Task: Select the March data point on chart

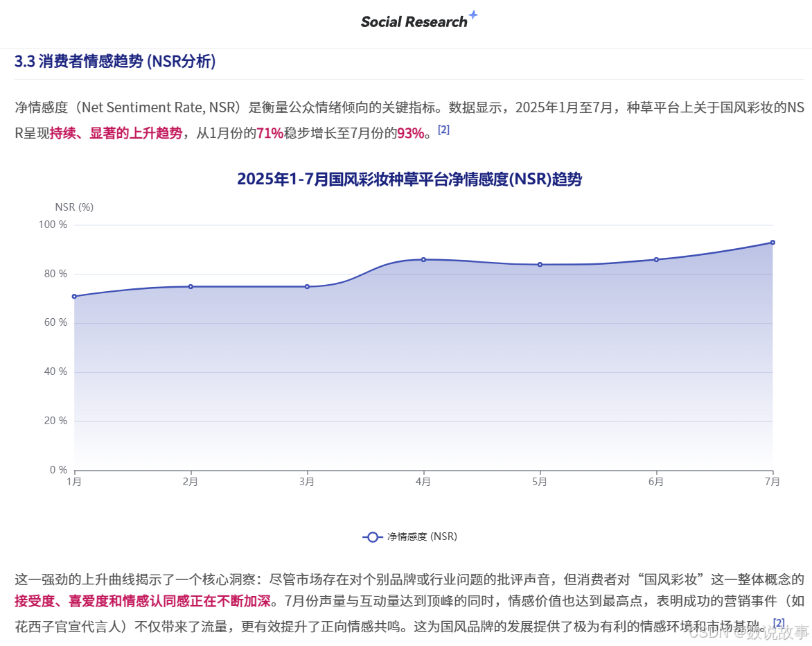Action: pyautogui.click(x=307, y=286)
